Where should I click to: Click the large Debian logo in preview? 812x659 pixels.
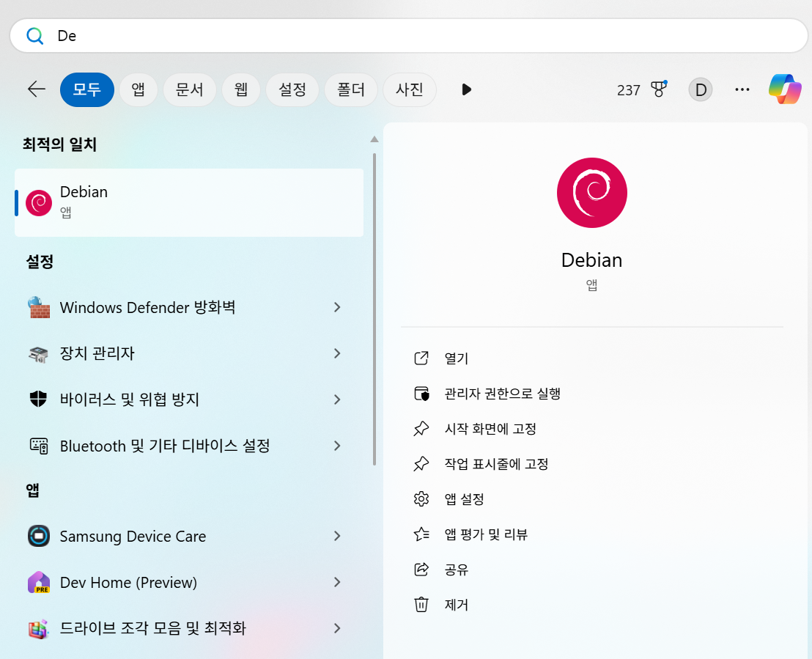pos(592,193)
